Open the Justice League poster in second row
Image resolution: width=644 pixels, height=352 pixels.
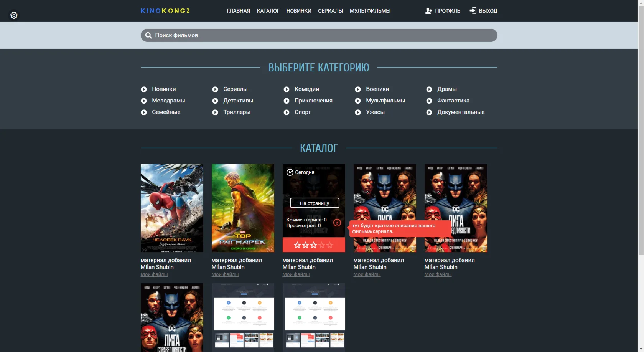coord(172,318)
